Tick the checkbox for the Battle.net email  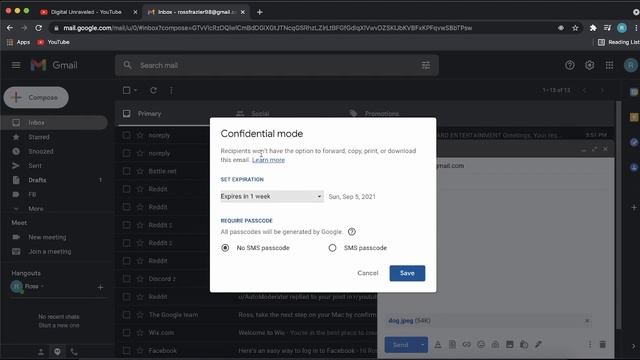(x=127, y=171)
